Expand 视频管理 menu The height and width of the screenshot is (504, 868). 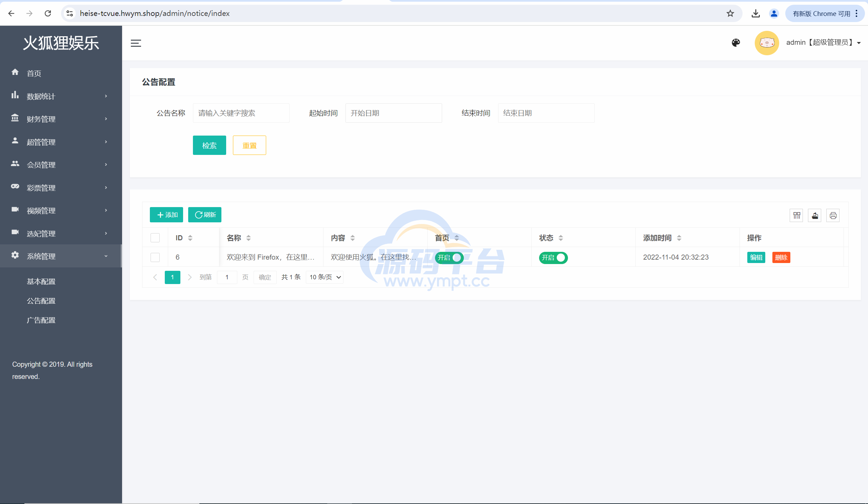point(61,210)
